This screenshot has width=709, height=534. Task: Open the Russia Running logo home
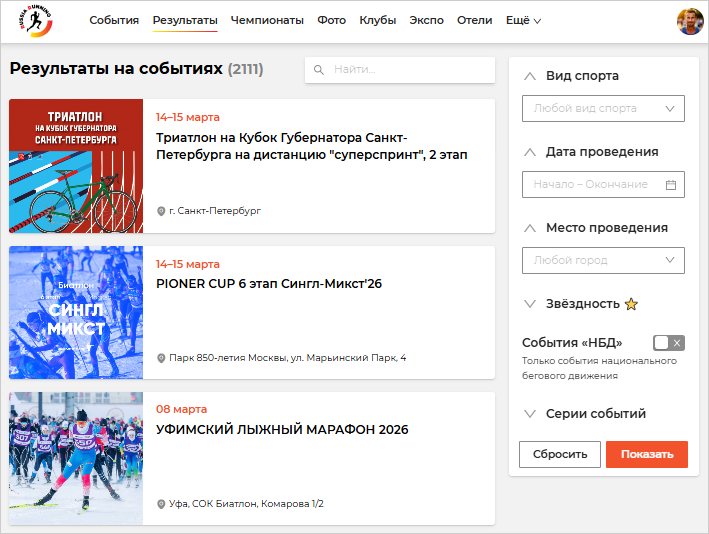(x=36, y=21)
